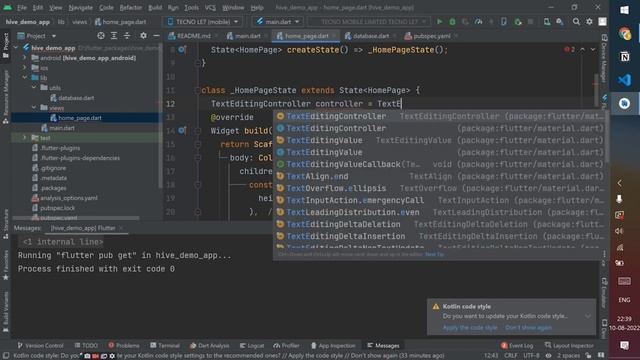The image size is (640, 360).
Task: Click the Stop square button in toolbar
Action: pos(530,22)
